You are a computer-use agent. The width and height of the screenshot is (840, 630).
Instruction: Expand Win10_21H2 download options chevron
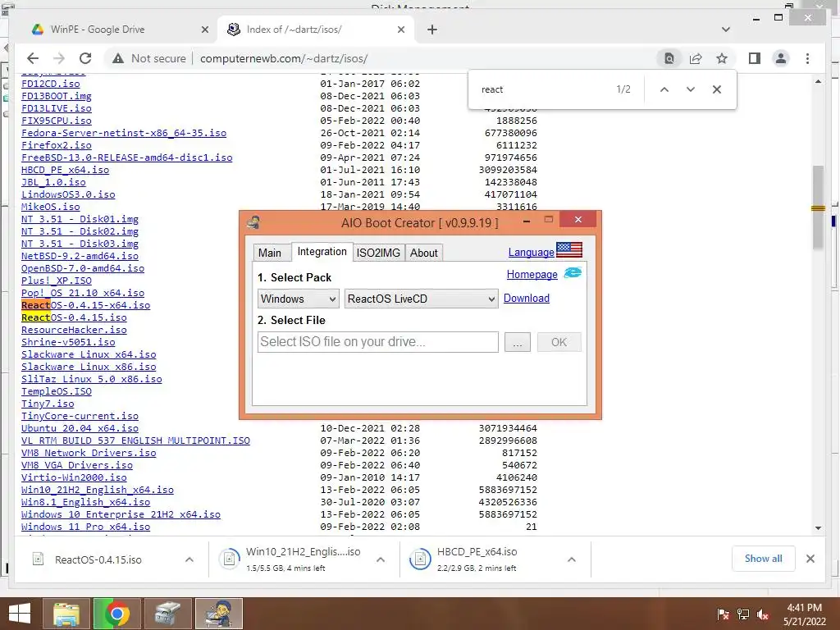point(381,559)
